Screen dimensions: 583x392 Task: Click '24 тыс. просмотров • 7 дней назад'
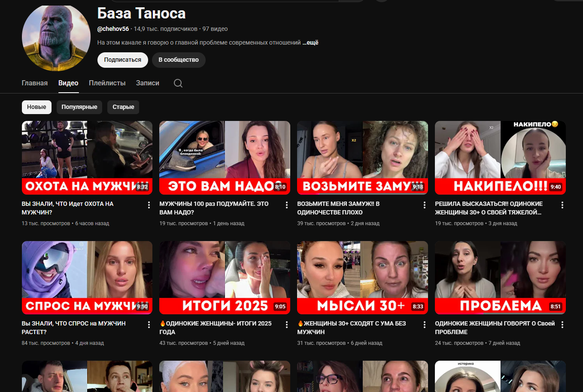(x=477, y=343)
